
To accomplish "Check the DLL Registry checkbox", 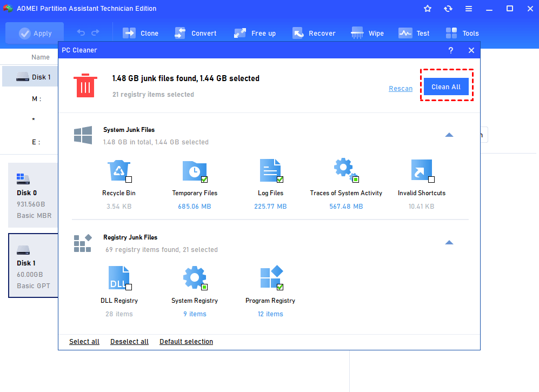I will click(129, 287).
